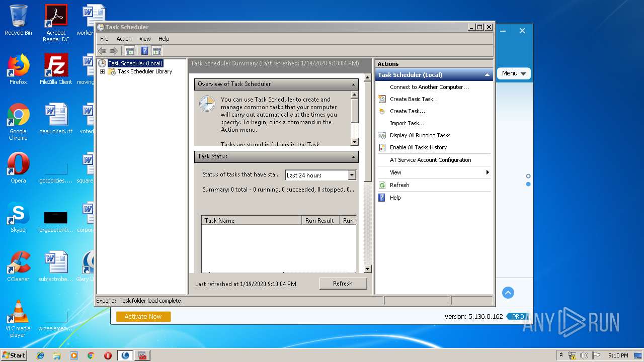
Task: Toggle the Show/Hide Console Tree toolbar icon
Action: pos(130,51)
